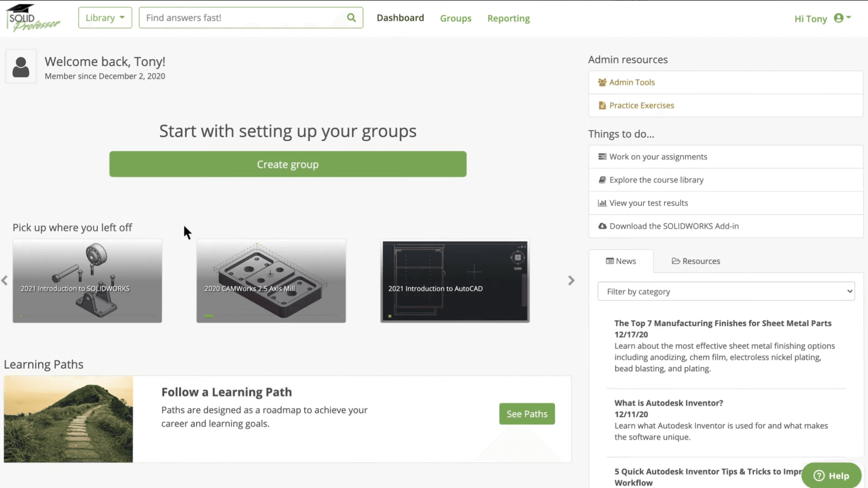Open the Filter by category dropdown
This screenshot has height=488, width=868.
click(726, 291)
